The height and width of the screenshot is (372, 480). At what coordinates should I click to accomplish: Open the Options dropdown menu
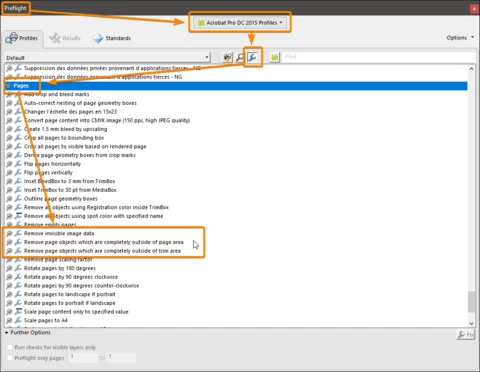(460, 38)
